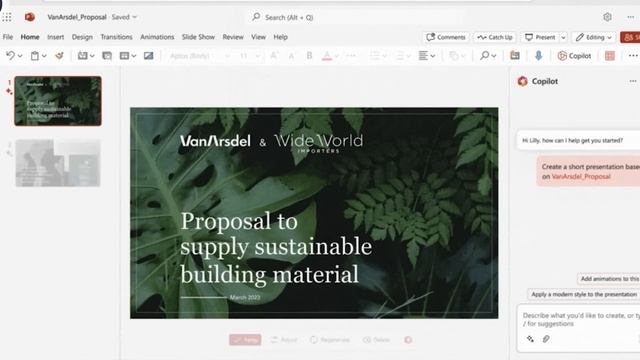Viewport: 640px width, 360px height.
Task: Switch to the View tab
Action: click(x=258, y=37)
